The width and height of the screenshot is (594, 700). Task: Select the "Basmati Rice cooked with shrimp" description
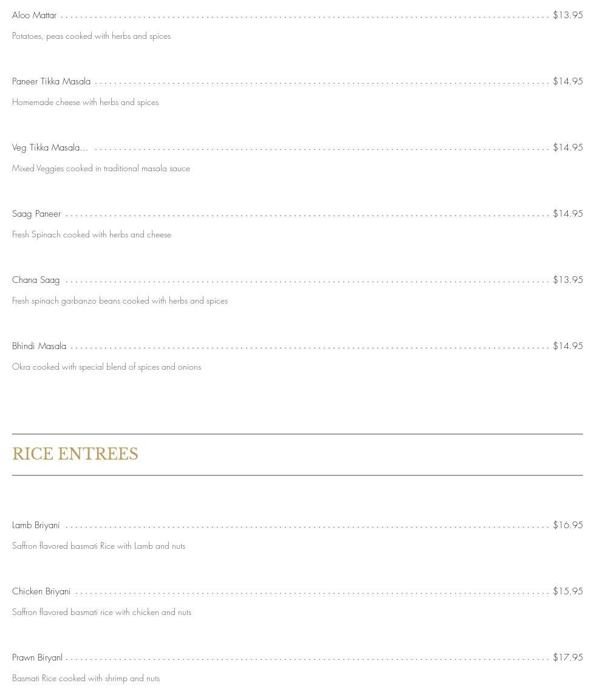[x=86, y=678]
